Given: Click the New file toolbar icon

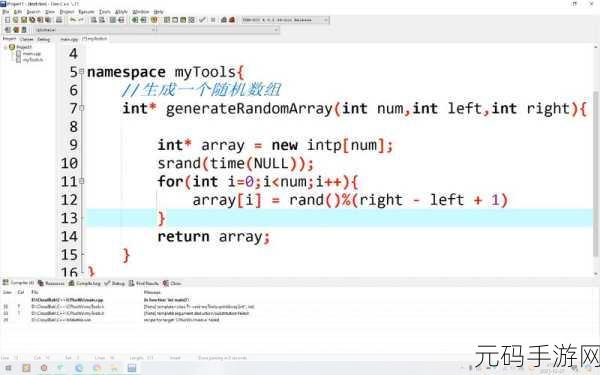Looking at the screenshot, I should [x=7, y=20].
